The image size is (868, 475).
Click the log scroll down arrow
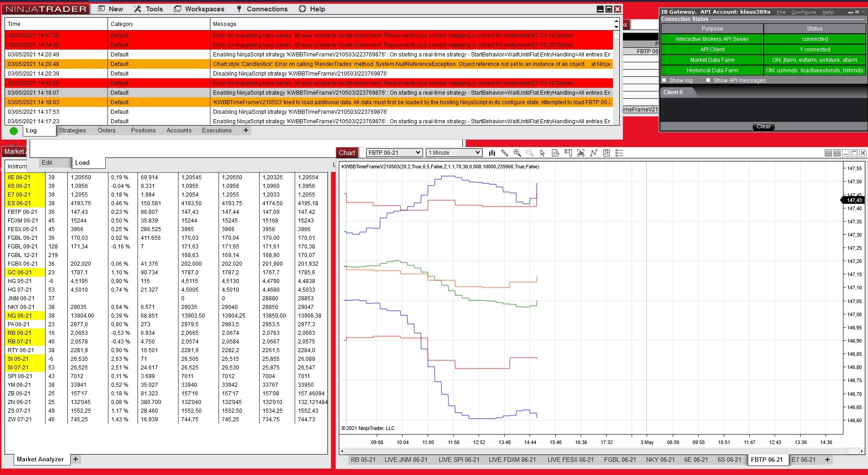pos(616,27)
